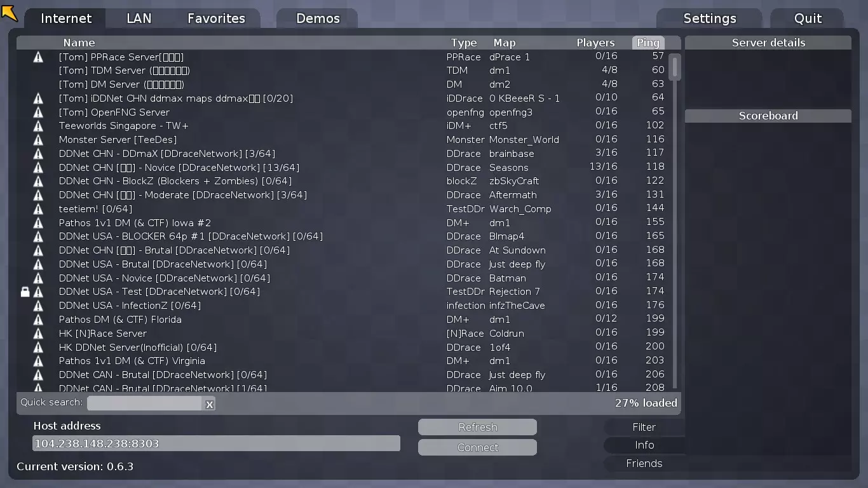868x488 pixels.
Task: Click warning icon beside Monster Server [TeeDes]
Action: 38,140
